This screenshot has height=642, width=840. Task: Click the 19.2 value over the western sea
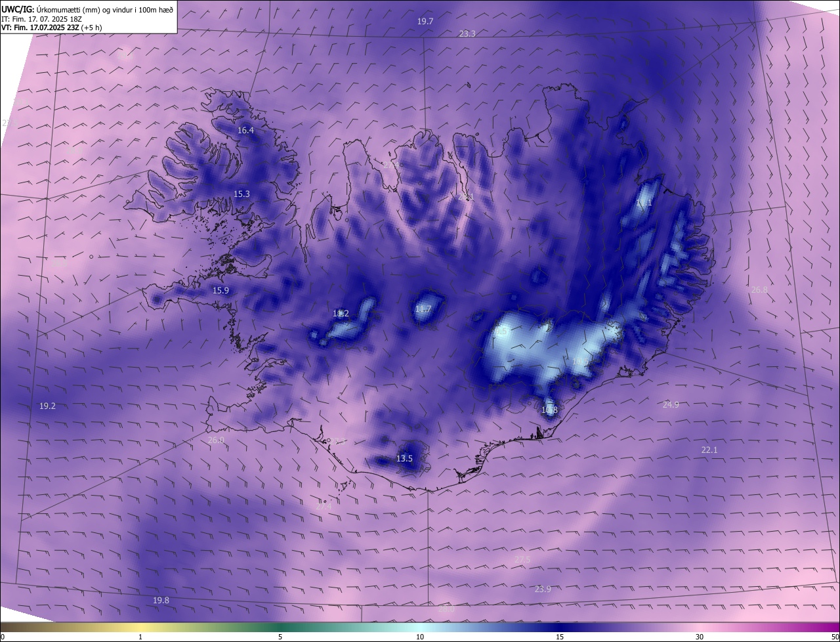coord(47,406)
